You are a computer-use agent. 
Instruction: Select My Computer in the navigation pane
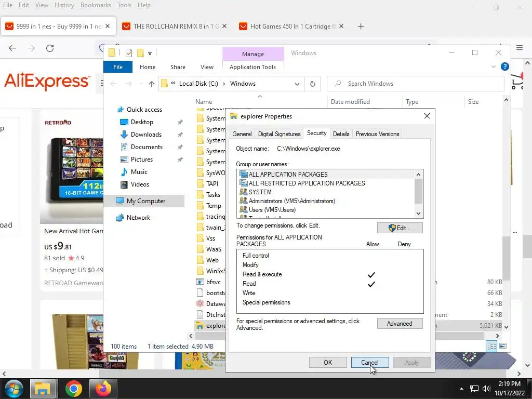coord(145,201)
